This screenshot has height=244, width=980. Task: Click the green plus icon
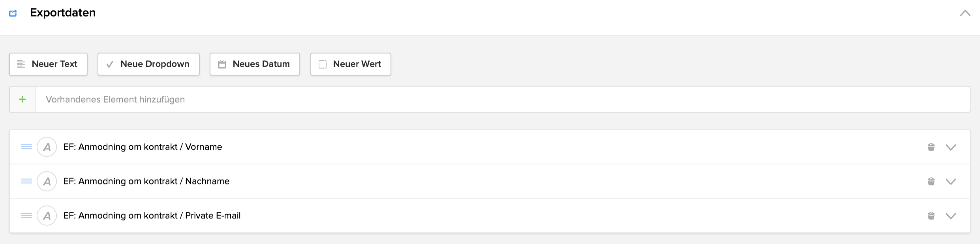(23, 99)
